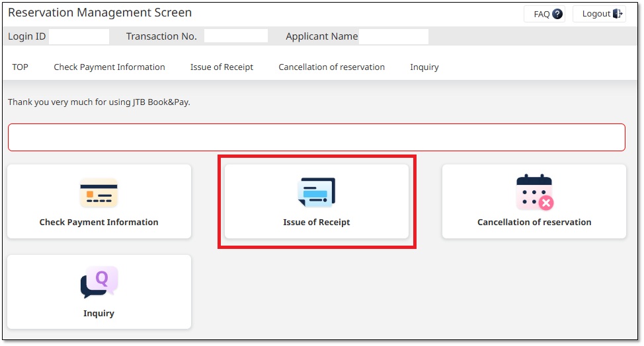Click the "Issue of Receipt" card label

click(317, 223)
